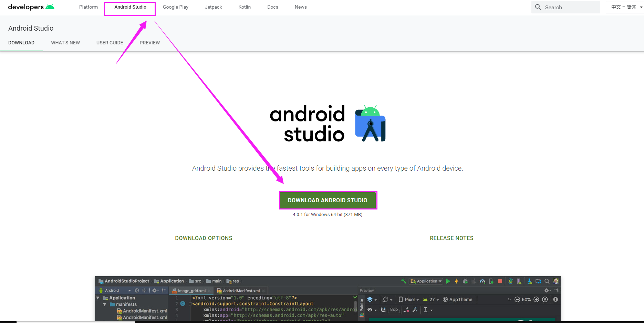The height and width of the screenshot is (323, 644).
Task: Open the Kotlin nav item
Action: [x=245, y=7]
